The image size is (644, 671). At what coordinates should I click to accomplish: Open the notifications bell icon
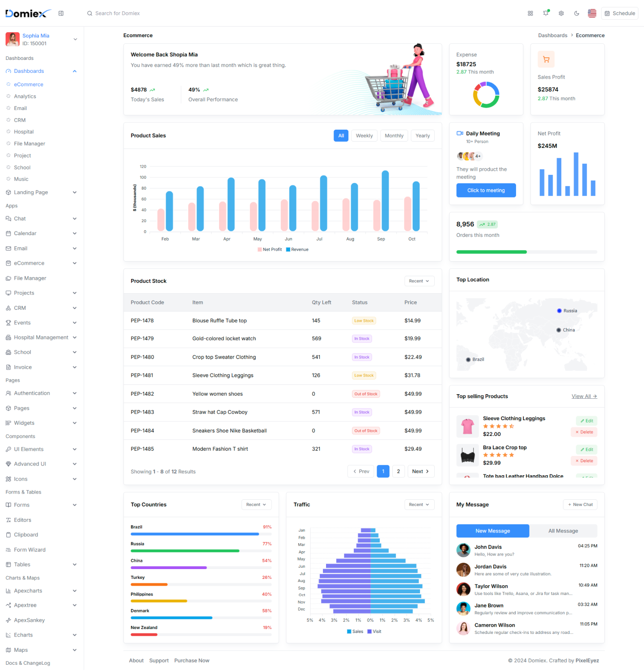[546, 13]
